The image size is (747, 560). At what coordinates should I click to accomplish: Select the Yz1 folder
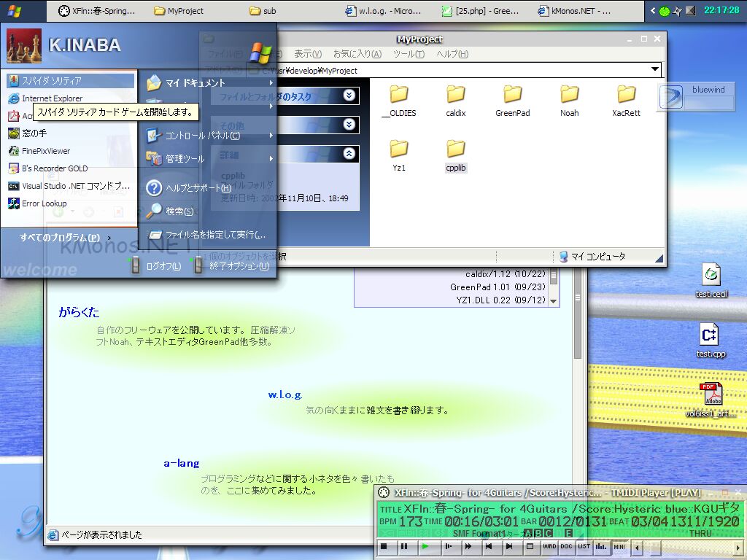pos(399,156)
